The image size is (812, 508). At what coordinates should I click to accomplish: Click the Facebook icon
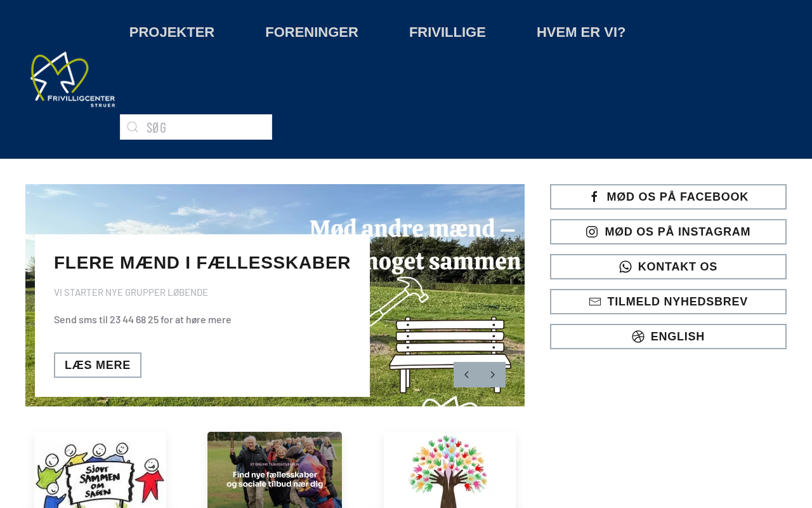pos(594,197)
